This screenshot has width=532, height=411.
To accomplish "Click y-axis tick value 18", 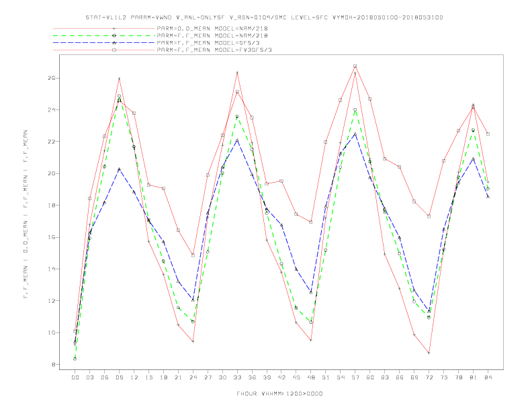I will [x=52, y=205].
